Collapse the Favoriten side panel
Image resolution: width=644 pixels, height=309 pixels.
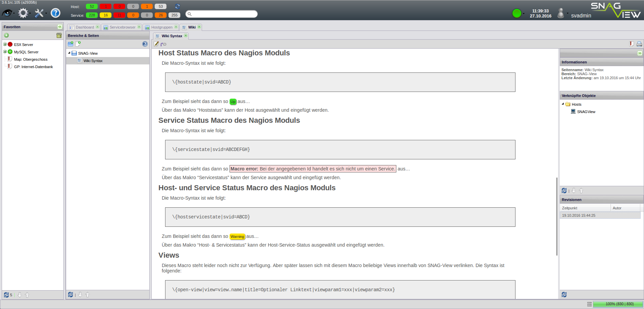click(x=60, y=27)
